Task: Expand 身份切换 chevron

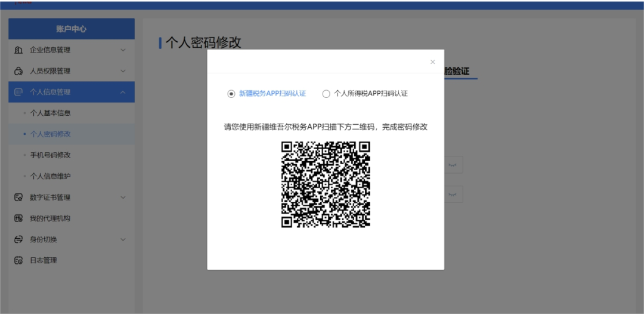Action: [x=123, y=239]
